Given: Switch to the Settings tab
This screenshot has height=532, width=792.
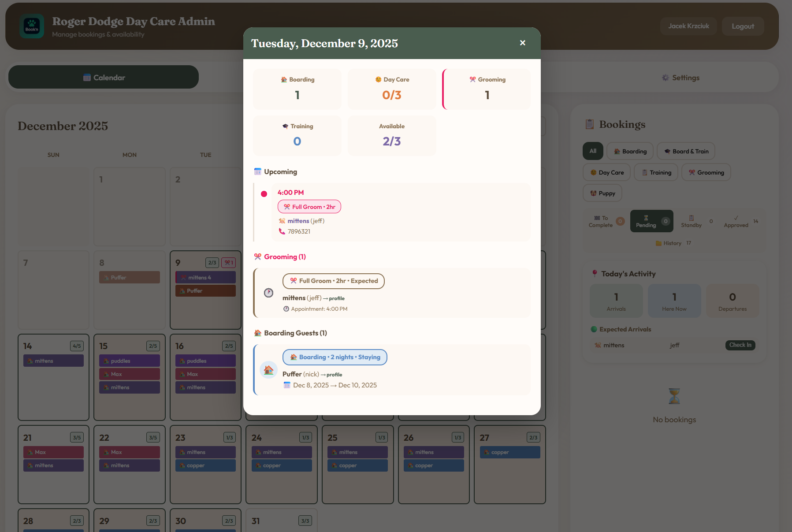Looking at the screenshot, I should tap(680, 78).
